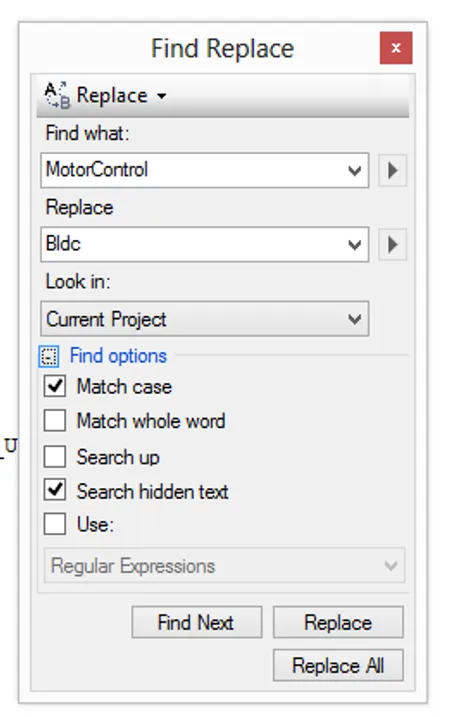
Task: Click into the MotorControl find text field
Action: (192, 171)
